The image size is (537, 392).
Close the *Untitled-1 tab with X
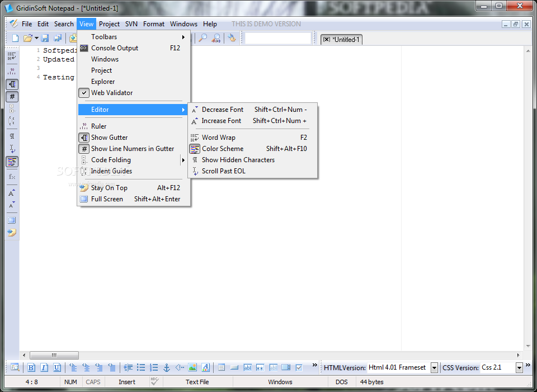326,39
